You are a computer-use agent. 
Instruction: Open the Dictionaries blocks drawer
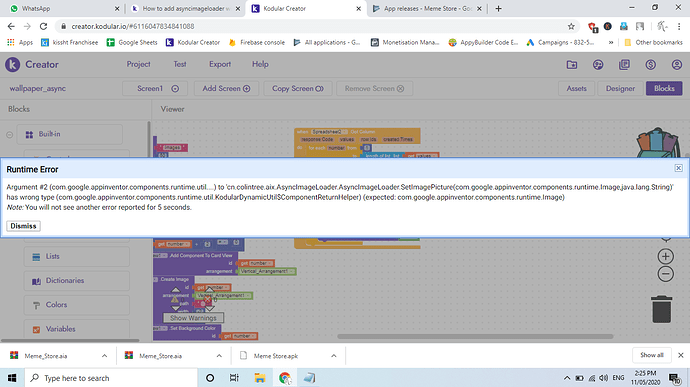tap(77, 280)
